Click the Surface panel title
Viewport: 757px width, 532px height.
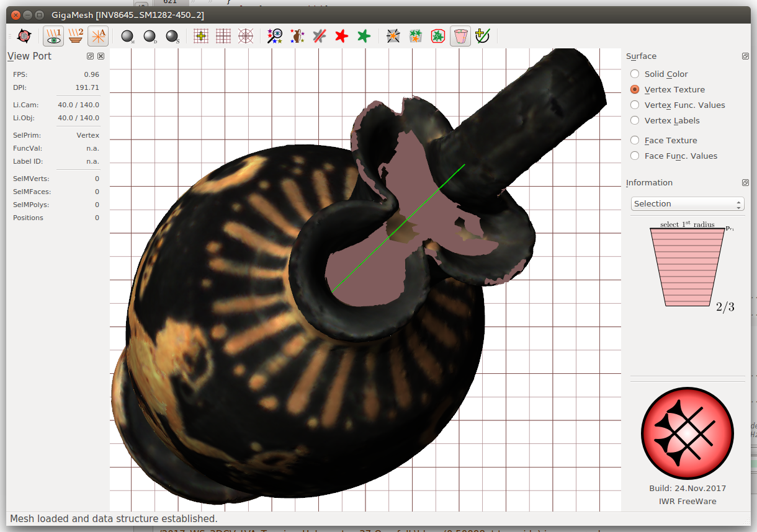coord(641,56)
